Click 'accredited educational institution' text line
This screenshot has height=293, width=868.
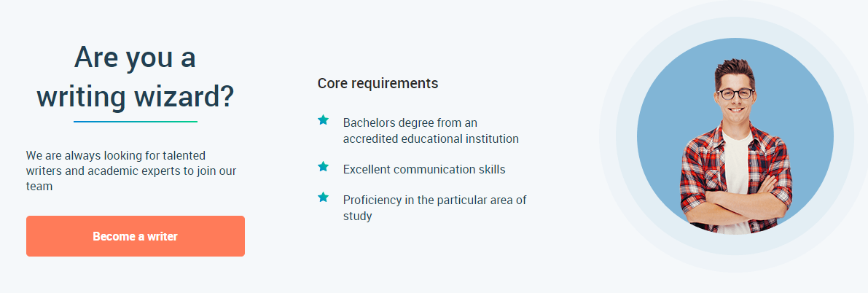(x=431, y=138)
